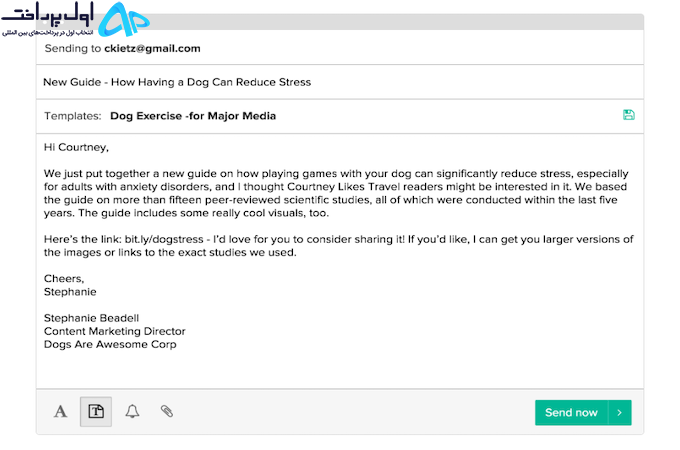Viewport: 680px width, 450px height.
Task: Edit the subject line New Guide field
Action: (340, 82)
